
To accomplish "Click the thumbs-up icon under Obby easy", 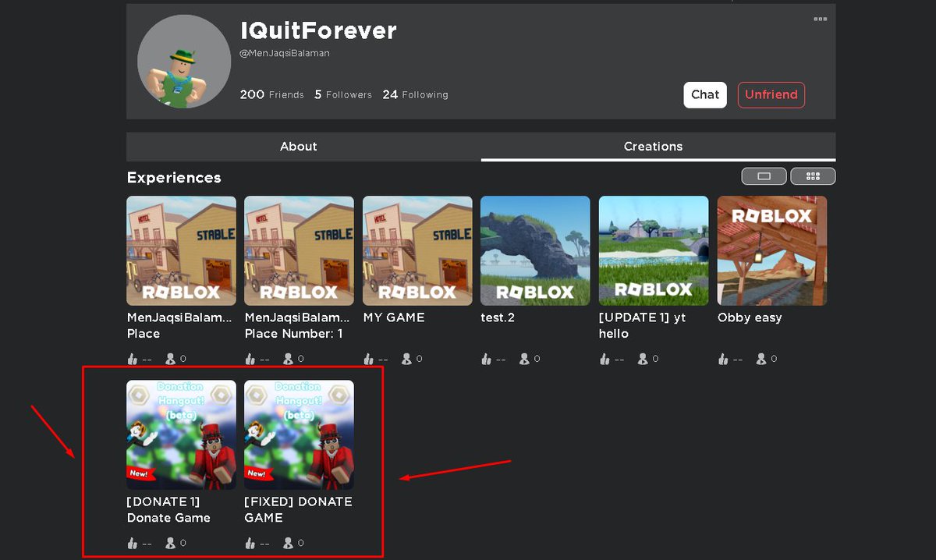I will (723, 359).
